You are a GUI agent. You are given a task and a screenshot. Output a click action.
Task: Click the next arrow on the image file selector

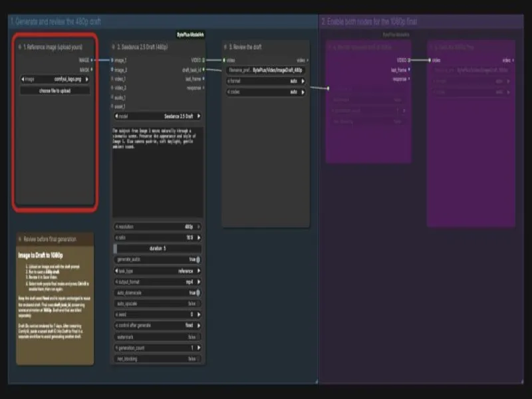point(87,79)
